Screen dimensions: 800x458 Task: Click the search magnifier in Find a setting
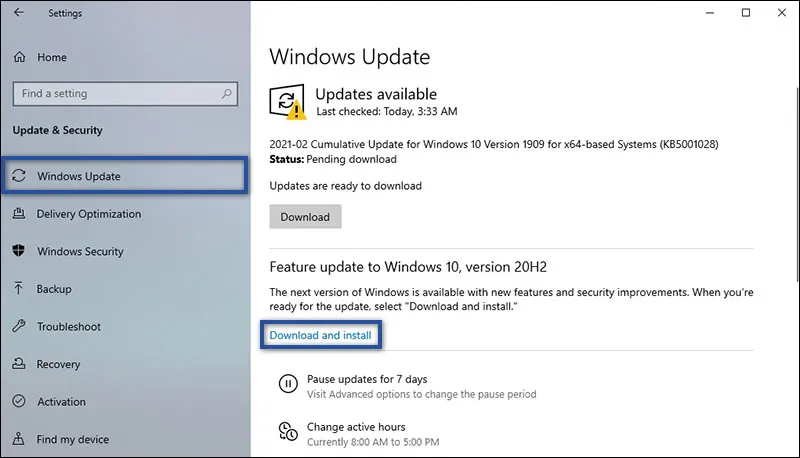[x=227, y=93]
